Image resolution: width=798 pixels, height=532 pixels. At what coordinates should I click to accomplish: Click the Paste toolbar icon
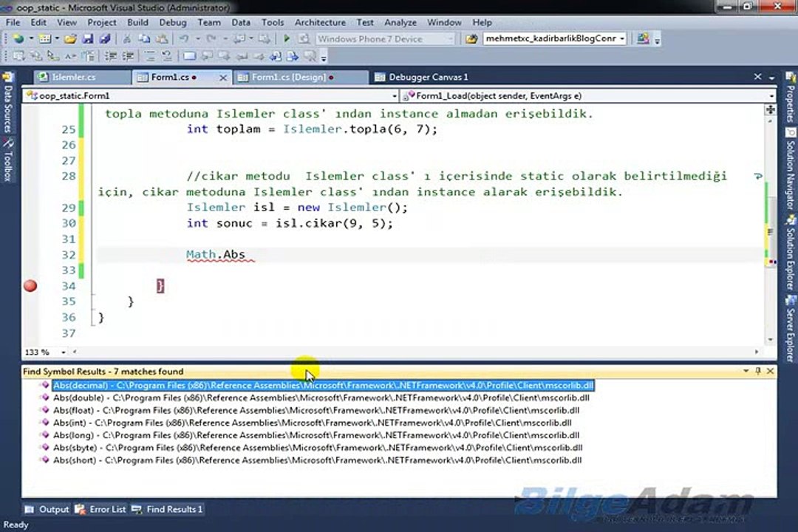(162, 38)
